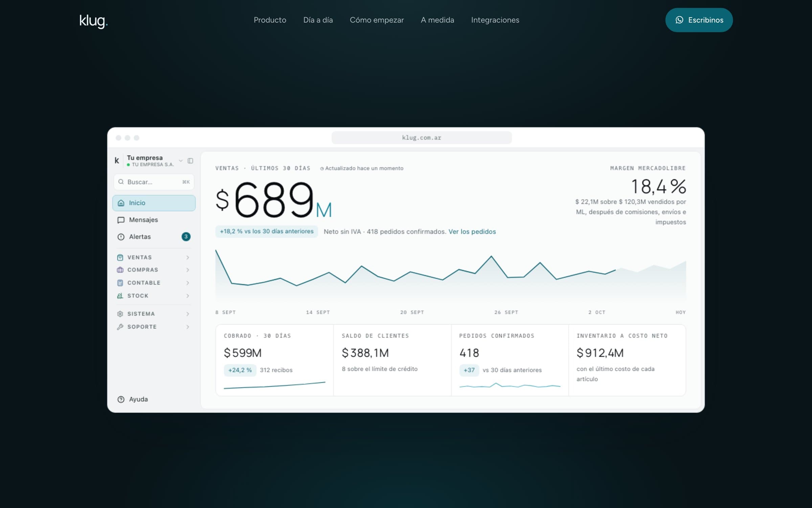
Task: Open the A medida menu item
Action: pyautogui.click(x=437, y=20)
